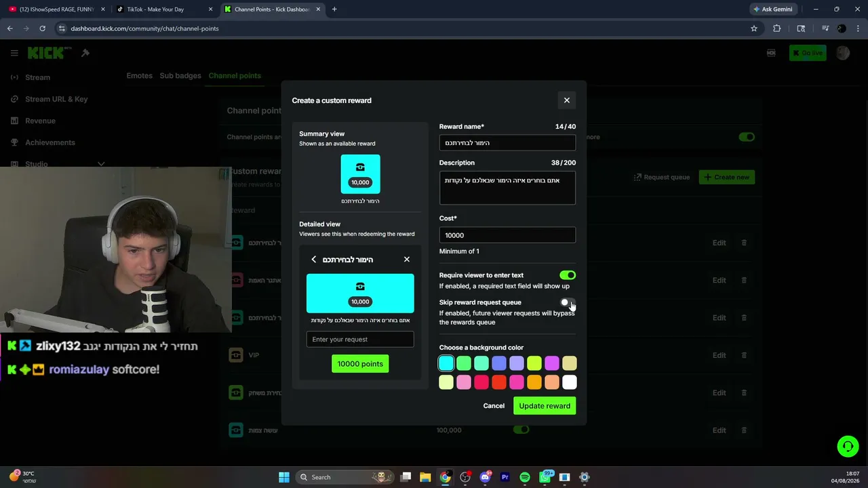The width and height of the screenshot is (868, 488).
Task: Click Edit on the VIP reward row
Action: point(719,355)
